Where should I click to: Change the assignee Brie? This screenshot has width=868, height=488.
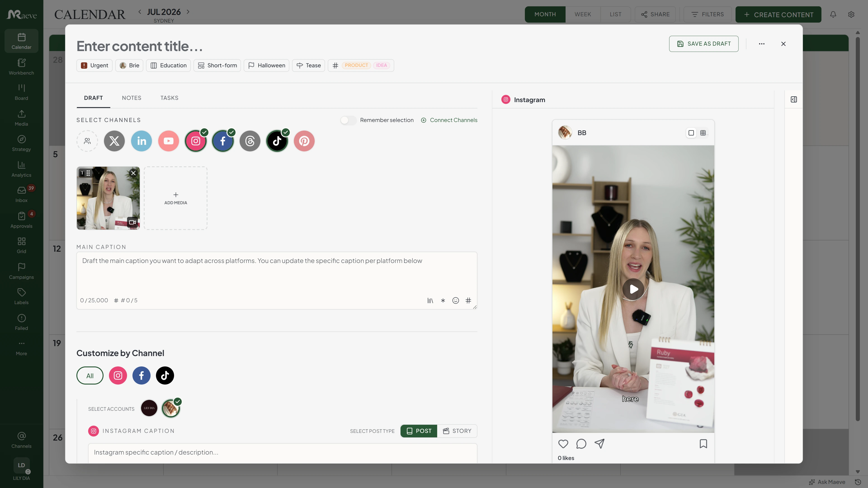point(129,65)
